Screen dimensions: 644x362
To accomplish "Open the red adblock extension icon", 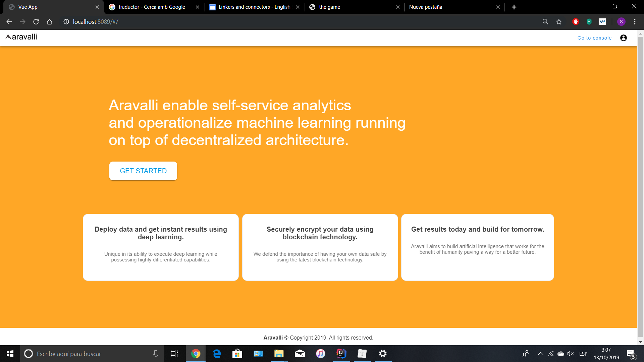I will [576, 22].
